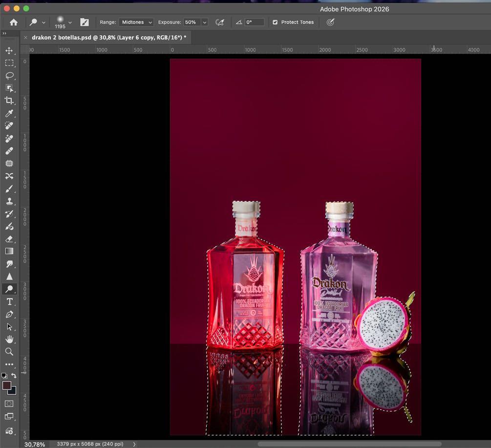Select the Clone Stamp tool
This screenshot has height=448, width=491.
[x=9, y=201]
